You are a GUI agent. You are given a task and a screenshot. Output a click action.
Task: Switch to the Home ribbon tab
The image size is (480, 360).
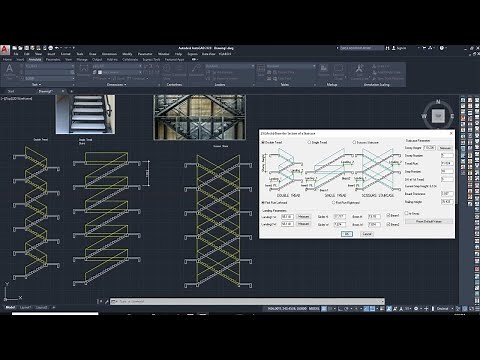pyautogui.click(x=7, y=59)
